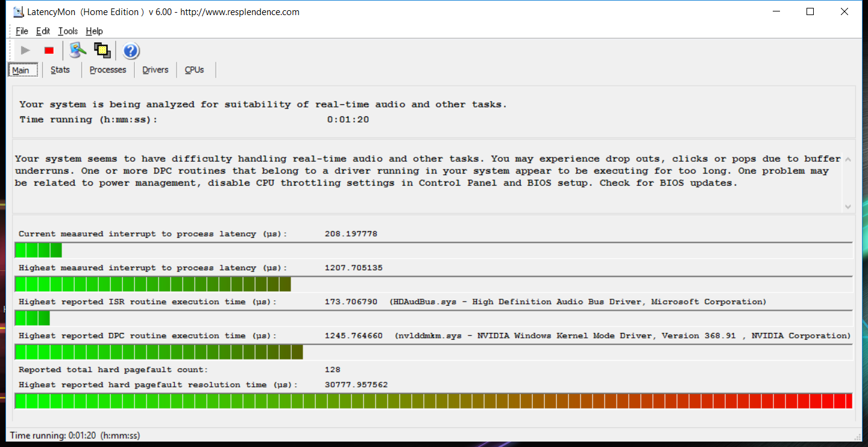
Task: Click the highest interrupt to process latency bar
Action: (433, 284)
